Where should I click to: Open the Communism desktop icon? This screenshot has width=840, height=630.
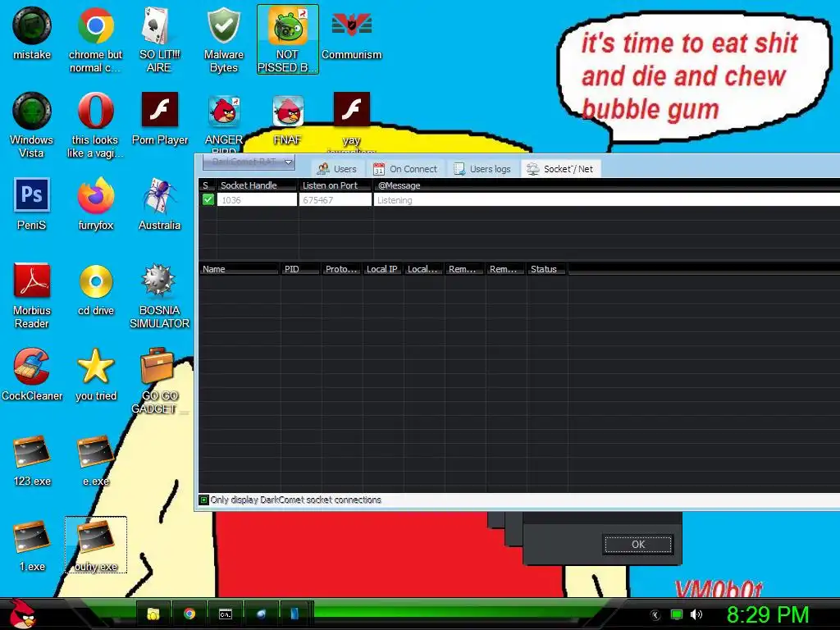tap(351, 34)
